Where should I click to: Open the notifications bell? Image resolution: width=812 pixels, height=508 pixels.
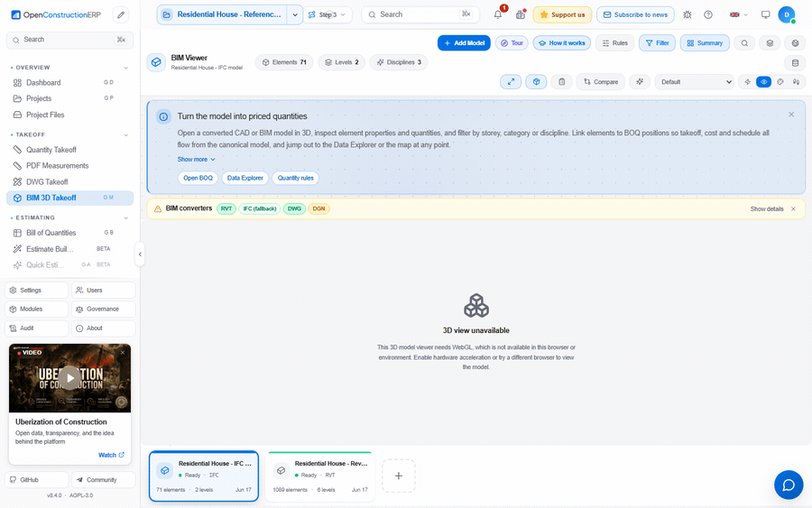click(x=498, y=14)
